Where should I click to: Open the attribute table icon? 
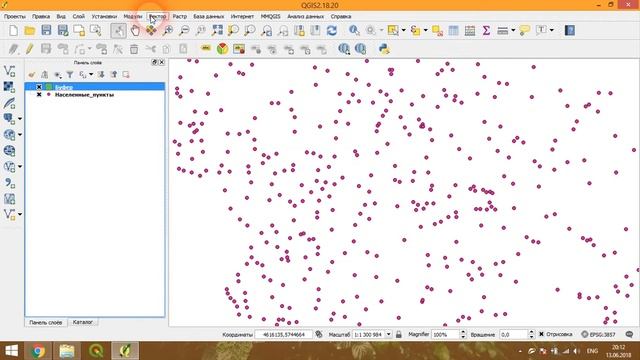pos(453,31)
